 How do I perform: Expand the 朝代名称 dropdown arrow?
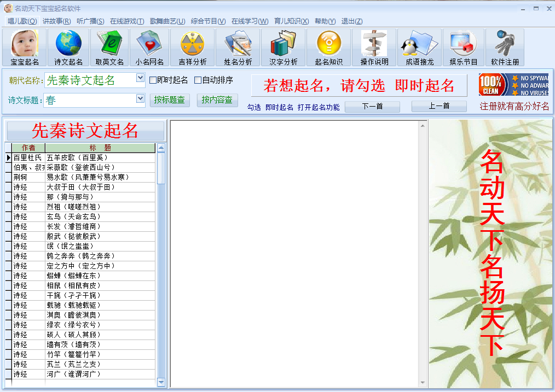pyautogui.click(x=140, y=78)
